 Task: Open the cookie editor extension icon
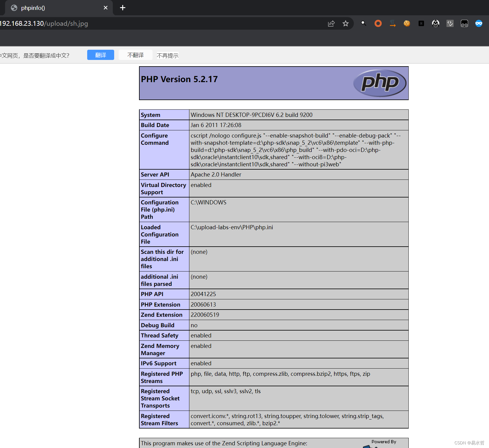coord(407,23)
